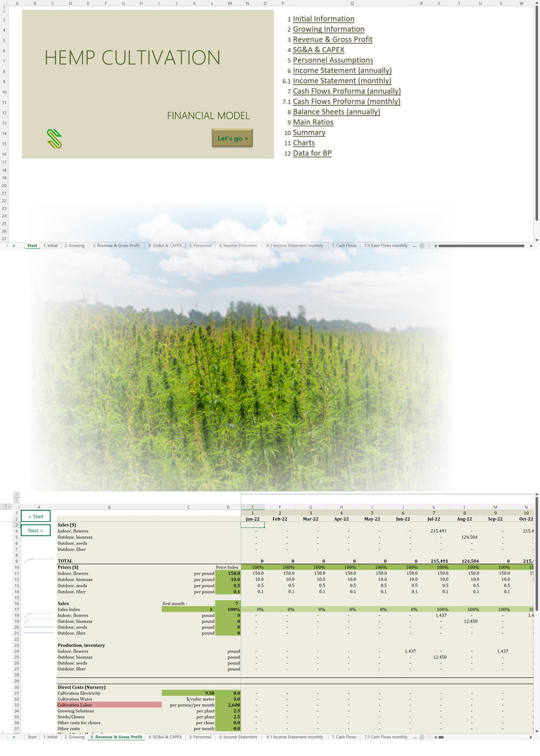540x756 pixels.
Task: Click the row outline level 2 button
Action: (9, 507)
